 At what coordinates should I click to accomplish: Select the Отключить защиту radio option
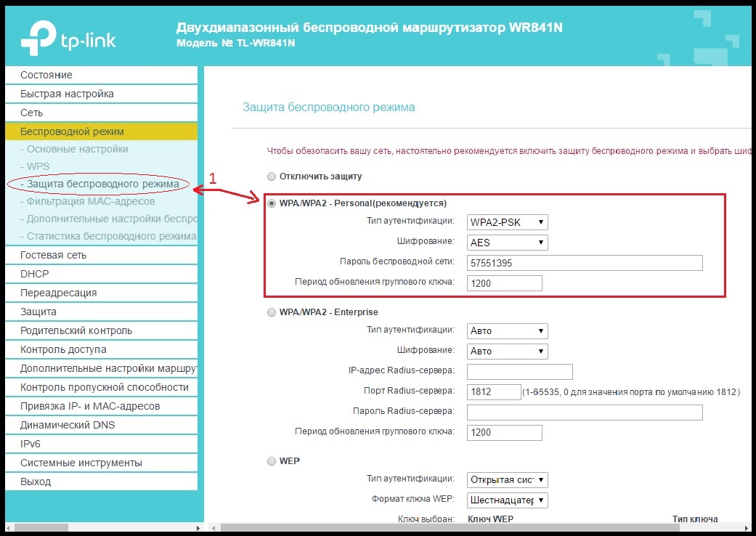272,176
